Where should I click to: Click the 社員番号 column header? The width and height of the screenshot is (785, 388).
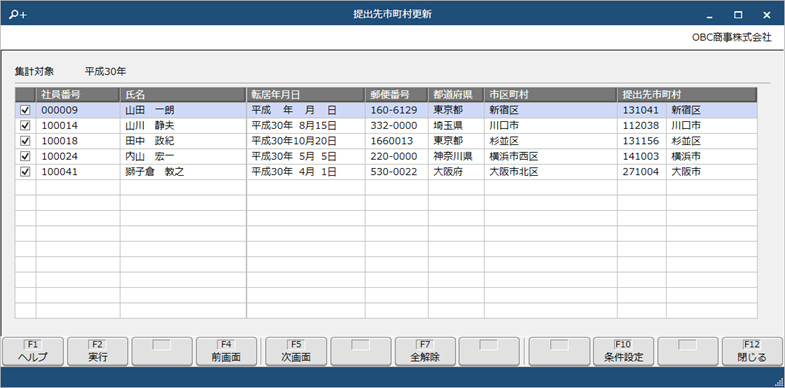(x=78, y=95)
